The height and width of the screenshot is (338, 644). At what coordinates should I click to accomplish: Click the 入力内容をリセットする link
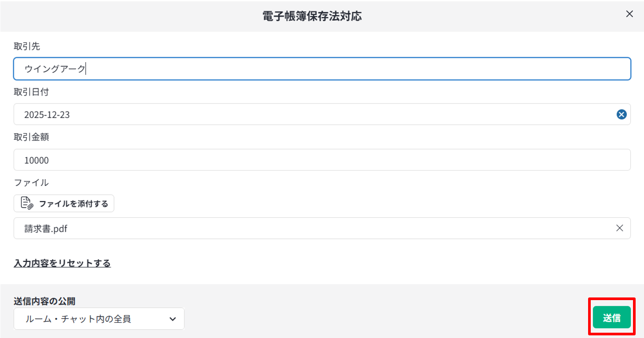tap(62, 264)
